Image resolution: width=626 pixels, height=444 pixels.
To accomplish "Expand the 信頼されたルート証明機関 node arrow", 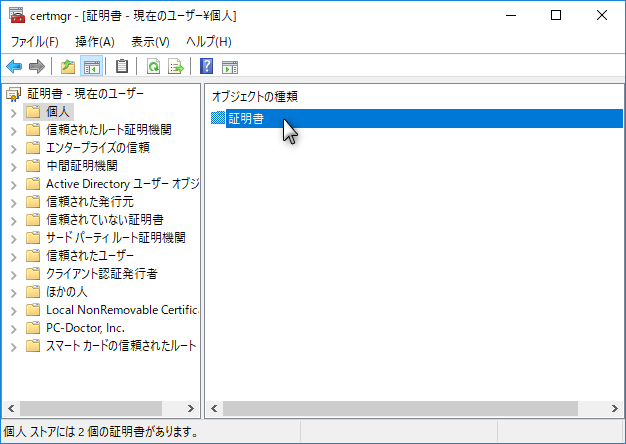I will (x=13, y=130).
